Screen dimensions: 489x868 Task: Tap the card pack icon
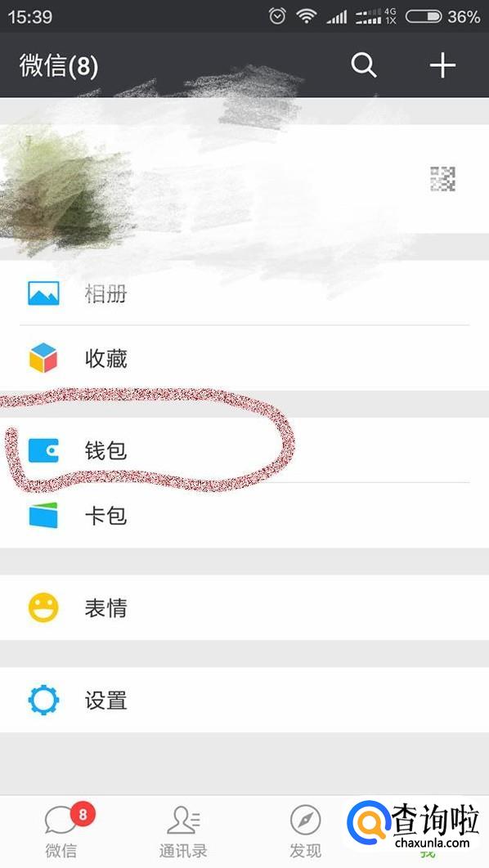(43, 515)
